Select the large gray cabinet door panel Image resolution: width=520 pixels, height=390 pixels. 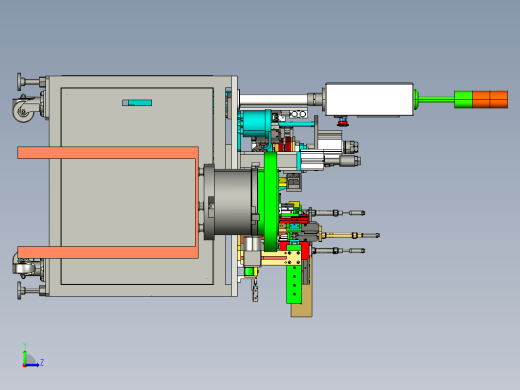(137, 186)
